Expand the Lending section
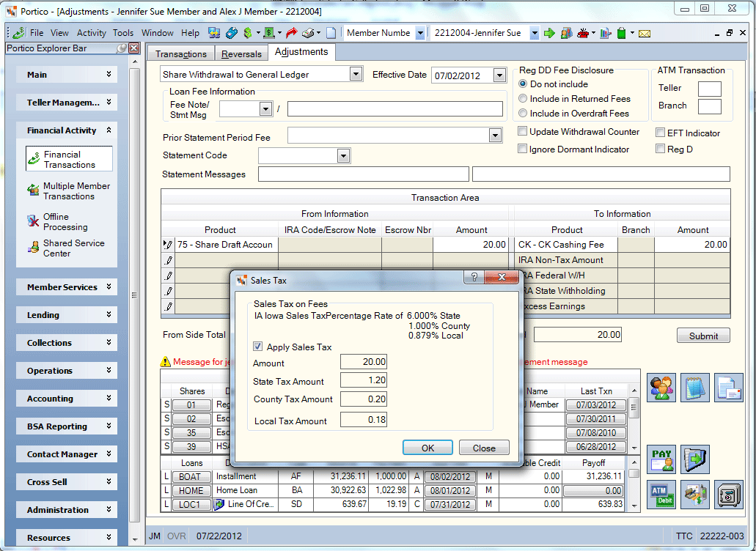Screen dimensions: 756x551 (67, 314)
